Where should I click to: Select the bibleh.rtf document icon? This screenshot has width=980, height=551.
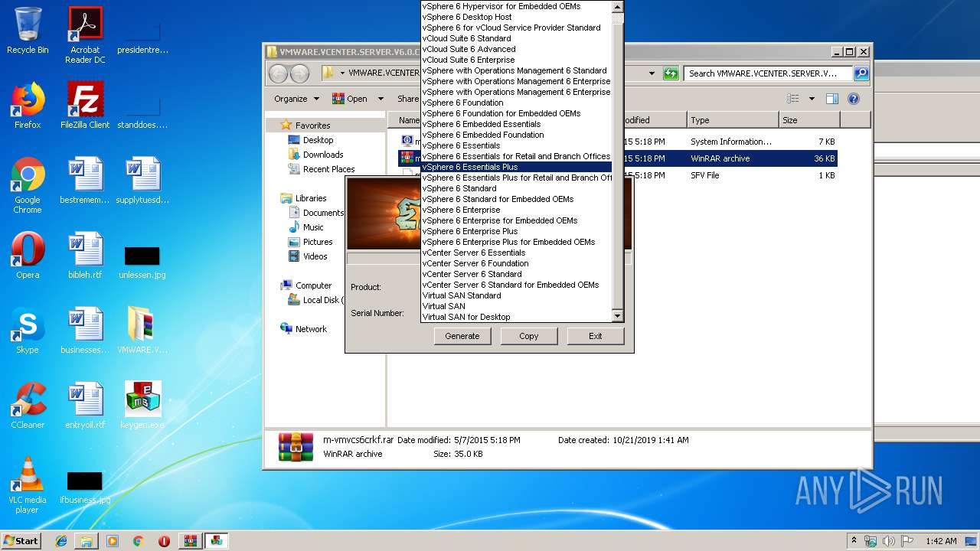click(85, 256)
